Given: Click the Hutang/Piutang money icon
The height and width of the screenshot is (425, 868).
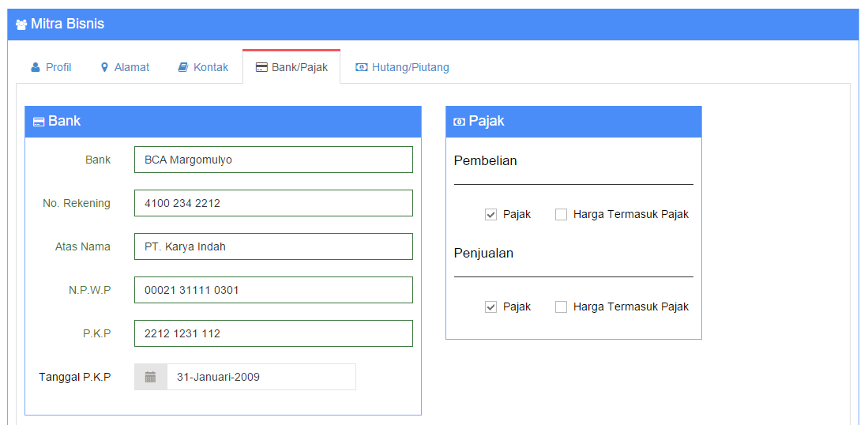Looking at the screenshot, I should pos(362,67).
